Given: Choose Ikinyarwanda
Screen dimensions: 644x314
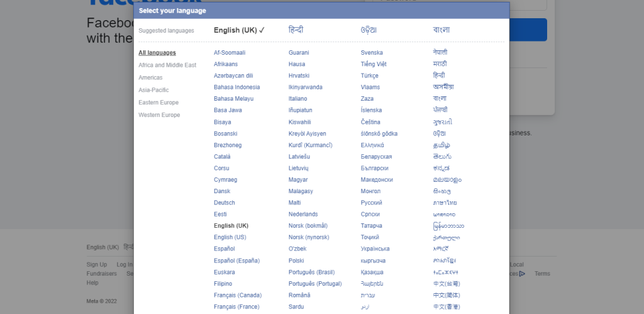Looking at the screenshot, I should pos(306,87).
